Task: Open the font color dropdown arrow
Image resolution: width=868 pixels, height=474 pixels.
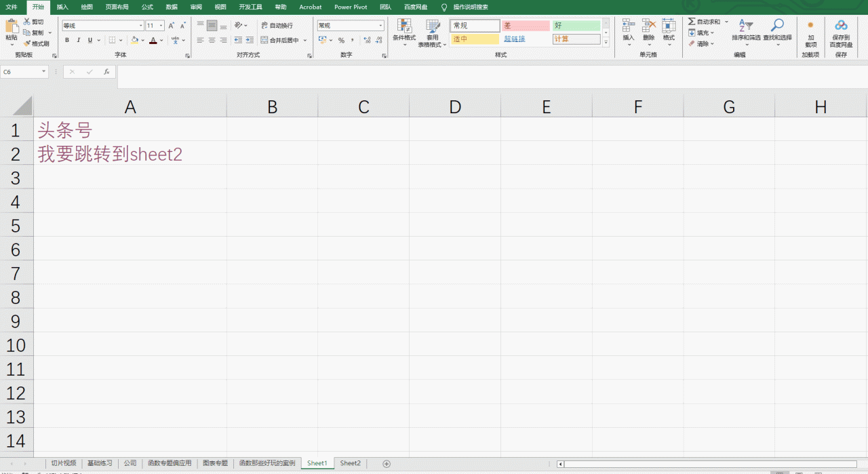Action: [x=161, y=41]
